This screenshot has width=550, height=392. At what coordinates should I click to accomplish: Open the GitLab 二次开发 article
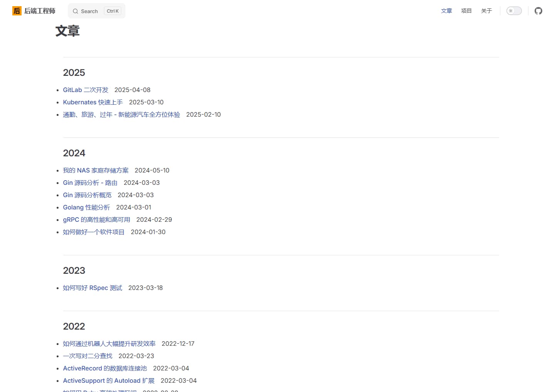(86, 90)
